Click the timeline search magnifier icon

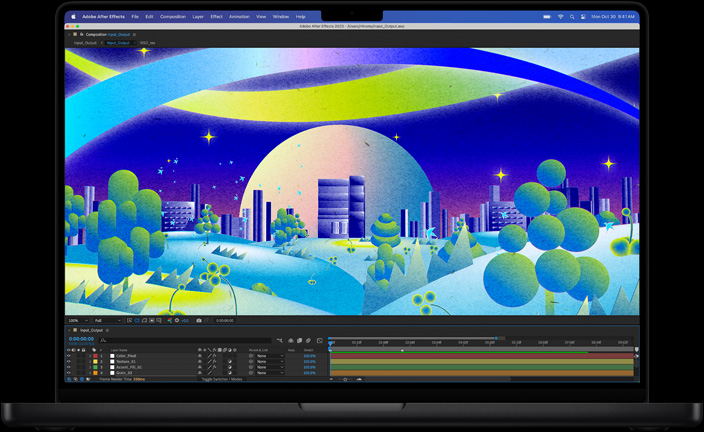[103, 341]
